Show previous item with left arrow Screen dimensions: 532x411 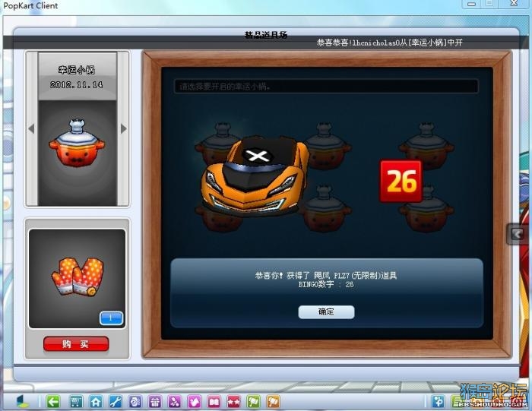coord(32,128)
